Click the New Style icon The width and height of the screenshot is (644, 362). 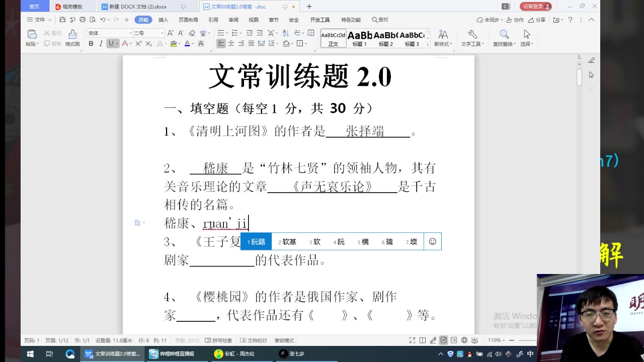(x=443, y=34)
